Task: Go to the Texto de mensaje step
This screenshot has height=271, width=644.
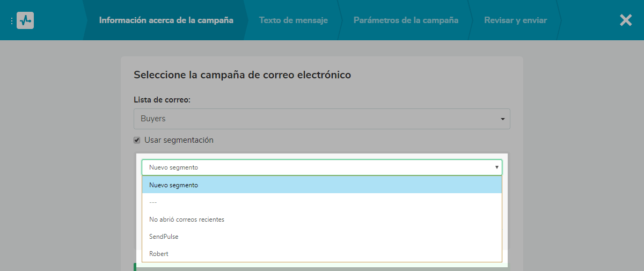Action: [x=293, y=20]
